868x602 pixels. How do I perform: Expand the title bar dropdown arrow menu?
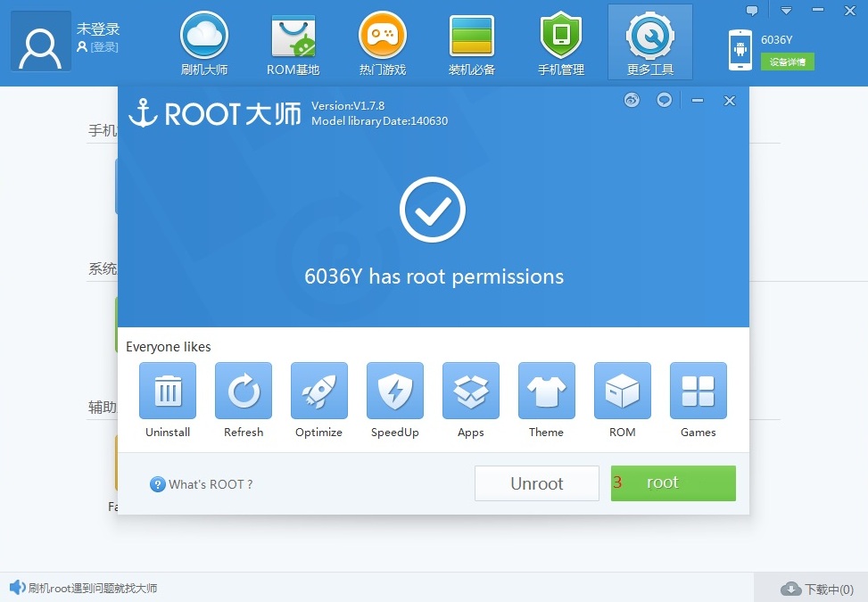786,11
